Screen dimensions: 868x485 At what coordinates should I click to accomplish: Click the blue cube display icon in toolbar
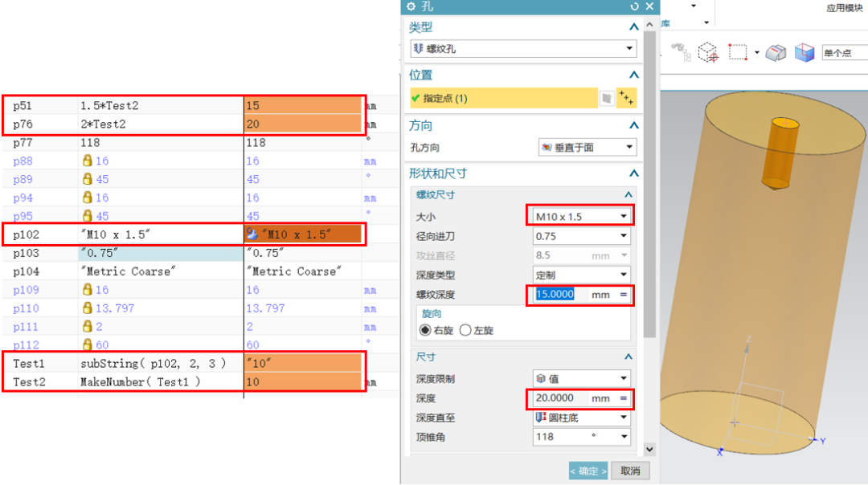coord(805,53)
